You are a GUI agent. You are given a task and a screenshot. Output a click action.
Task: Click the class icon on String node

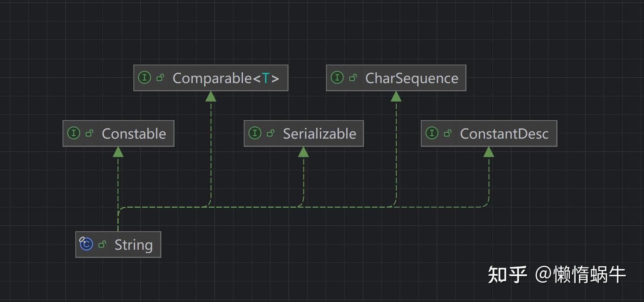[86, 244]
